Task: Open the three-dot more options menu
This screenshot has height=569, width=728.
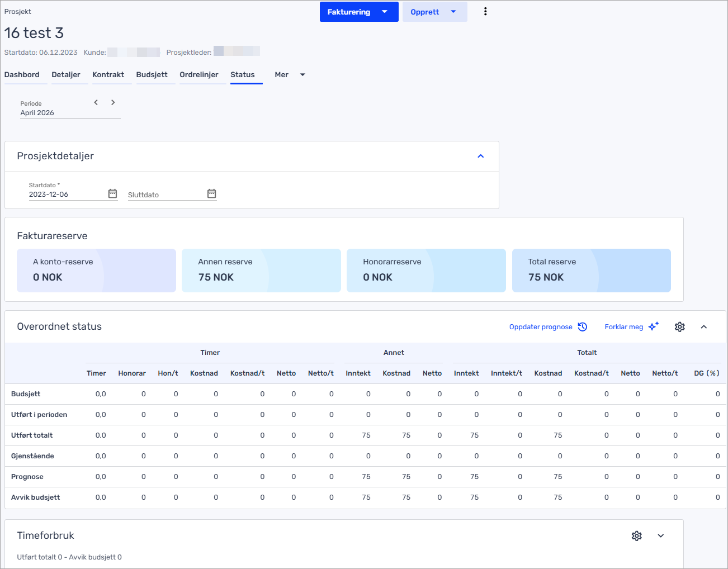Action: (x=485, y=12)
